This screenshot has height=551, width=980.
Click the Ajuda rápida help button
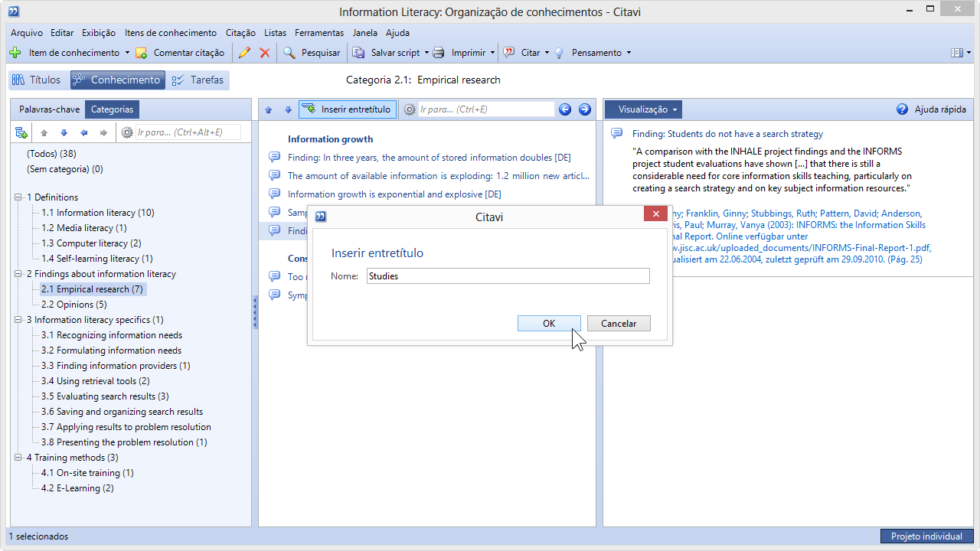tap(931, 109)
